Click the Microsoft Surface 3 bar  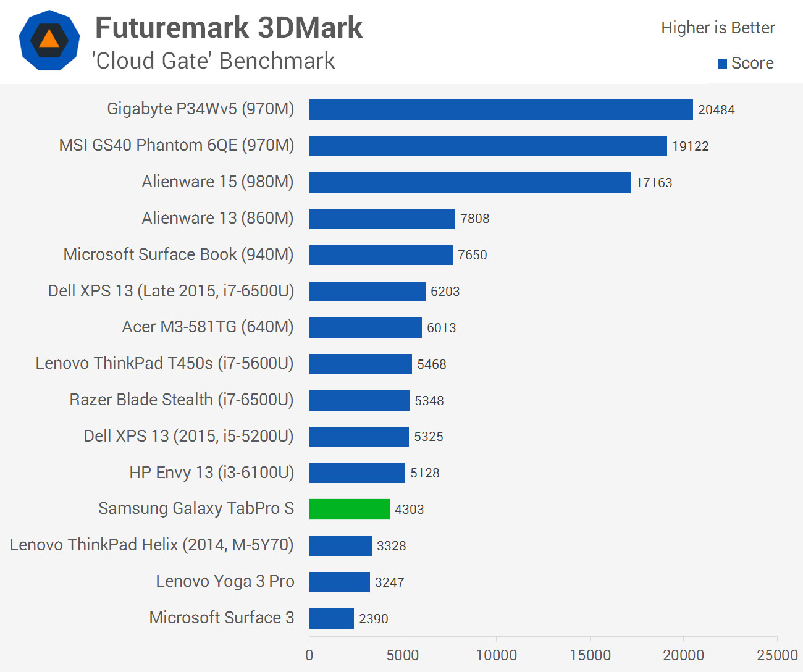(x=332, y=618)
